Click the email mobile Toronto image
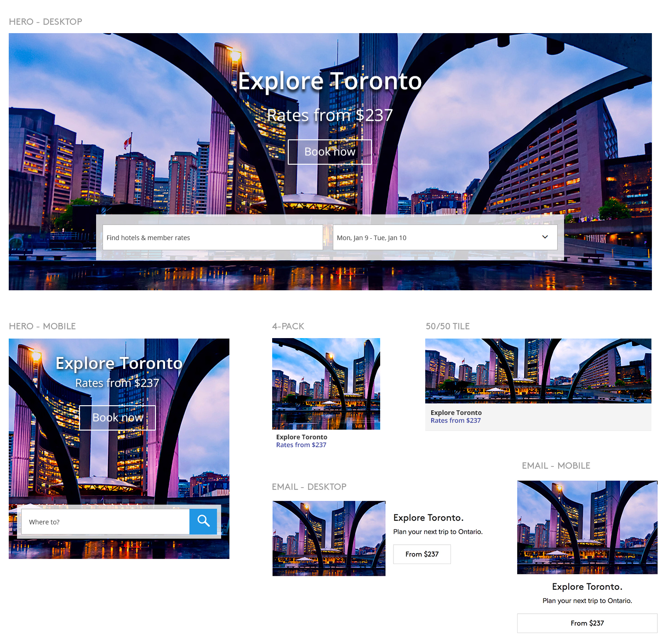The image size is (662, 644). tap(587, 527)
